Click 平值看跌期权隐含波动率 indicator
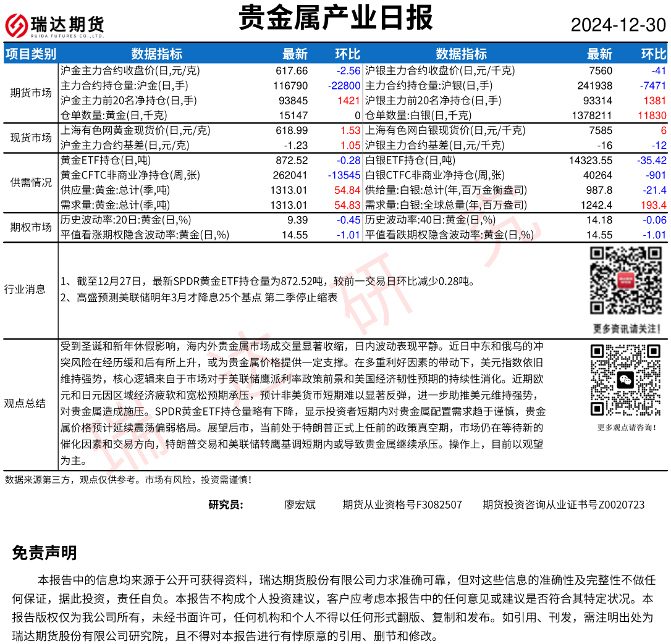Image resolution: width=671 pixels, height=644 pixels. [449, 235]
